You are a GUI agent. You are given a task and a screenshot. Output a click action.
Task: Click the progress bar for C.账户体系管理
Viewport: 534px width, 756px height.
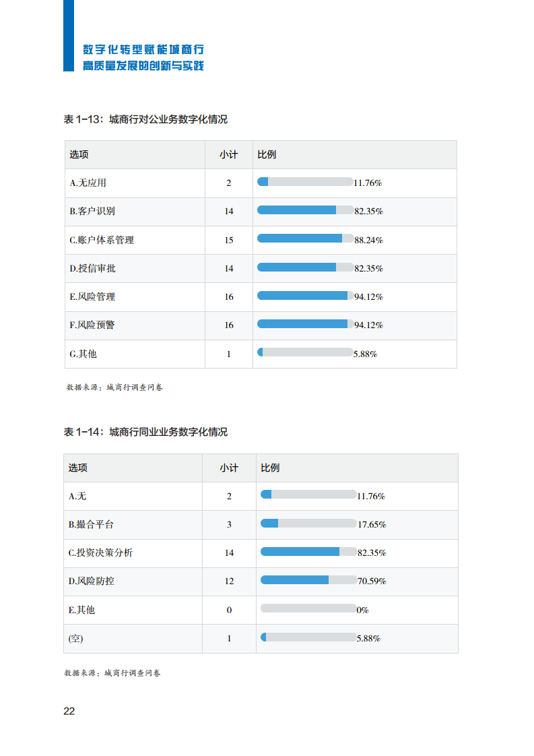pos(305,238)
